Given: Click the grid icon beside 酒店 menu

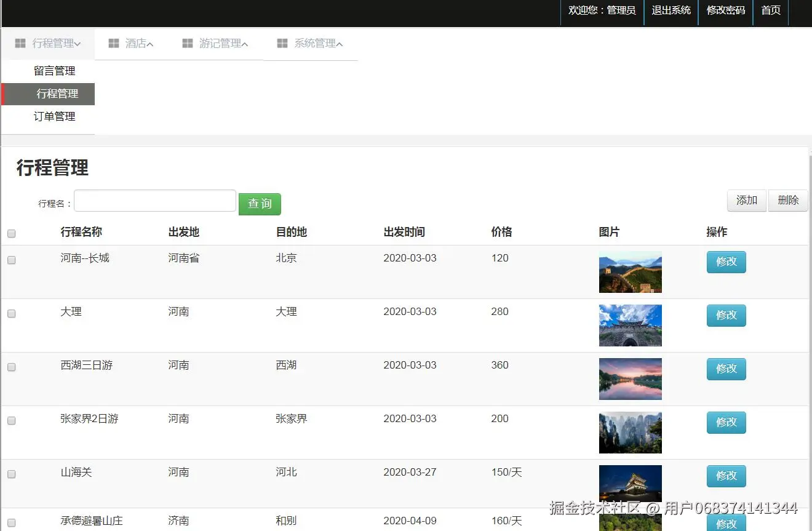Looking at the screenshot, I should [113, 43].
